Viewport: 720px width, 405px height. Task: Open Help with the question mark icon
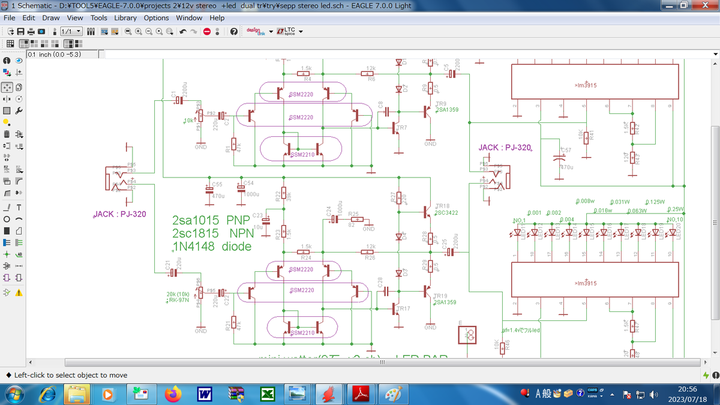click(234, 32)
